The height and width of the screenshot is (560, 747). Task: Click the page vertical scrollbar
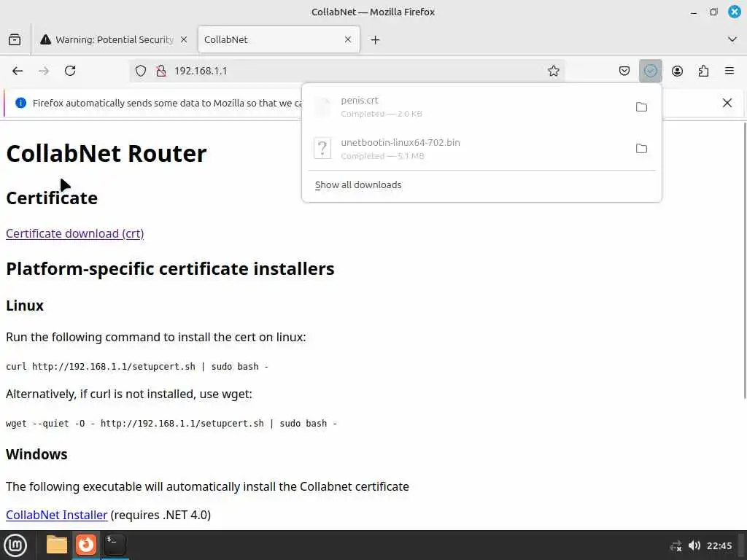pyautogui.click(x=744, y=260)
